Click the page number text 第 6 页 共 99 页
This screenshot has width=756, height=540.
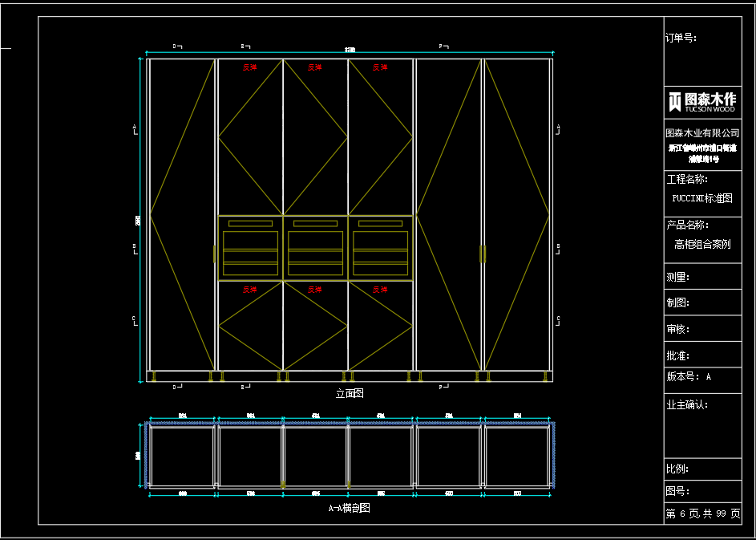(x=702, y=514)
